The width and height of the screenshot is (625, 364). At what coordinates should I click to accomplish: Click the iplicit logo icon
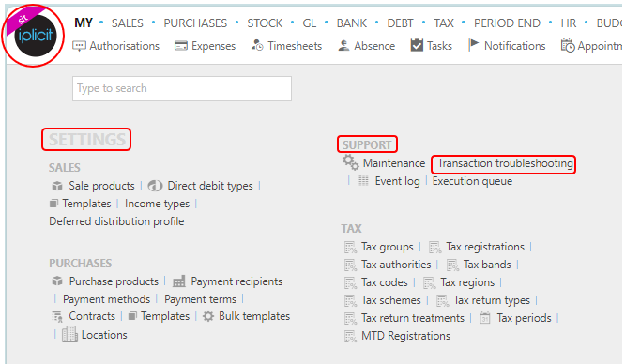[35, 36]
